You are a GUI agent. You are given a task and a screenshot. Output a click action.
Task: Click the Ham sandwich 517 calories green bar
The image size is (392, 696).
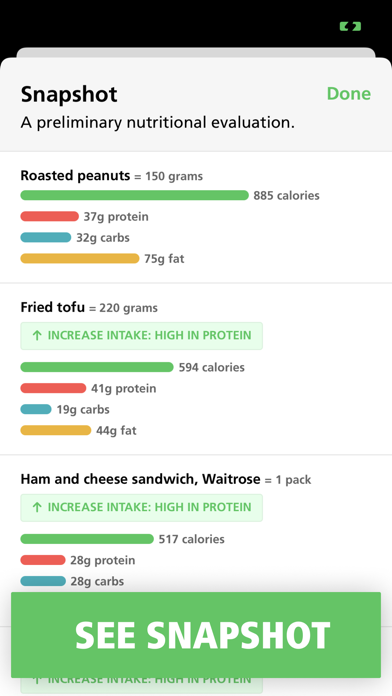tap(87, 539)
